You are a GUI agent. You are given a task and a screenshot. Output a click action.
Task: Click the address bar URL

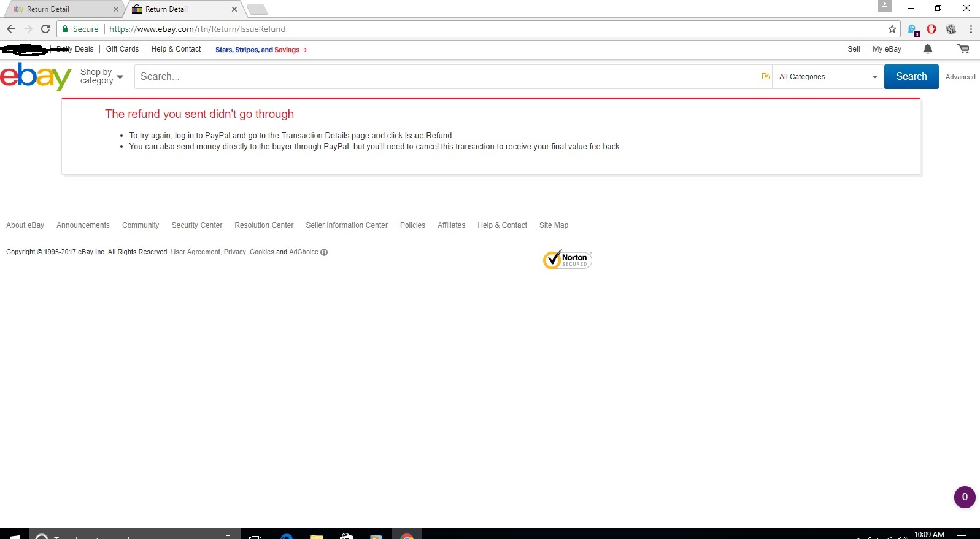pyautogui.click(x=197, y=29)
